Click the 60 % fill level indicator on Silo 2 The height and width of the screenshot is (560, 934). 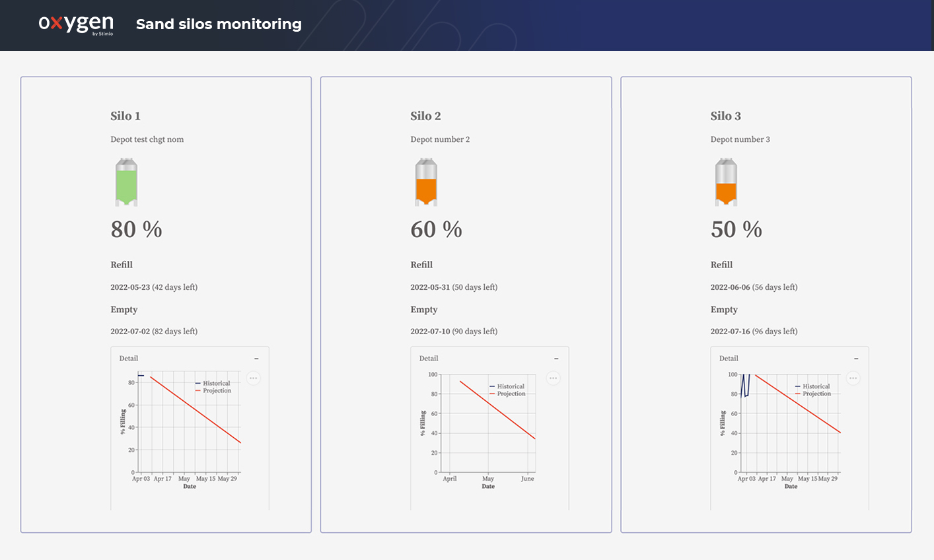436,229
